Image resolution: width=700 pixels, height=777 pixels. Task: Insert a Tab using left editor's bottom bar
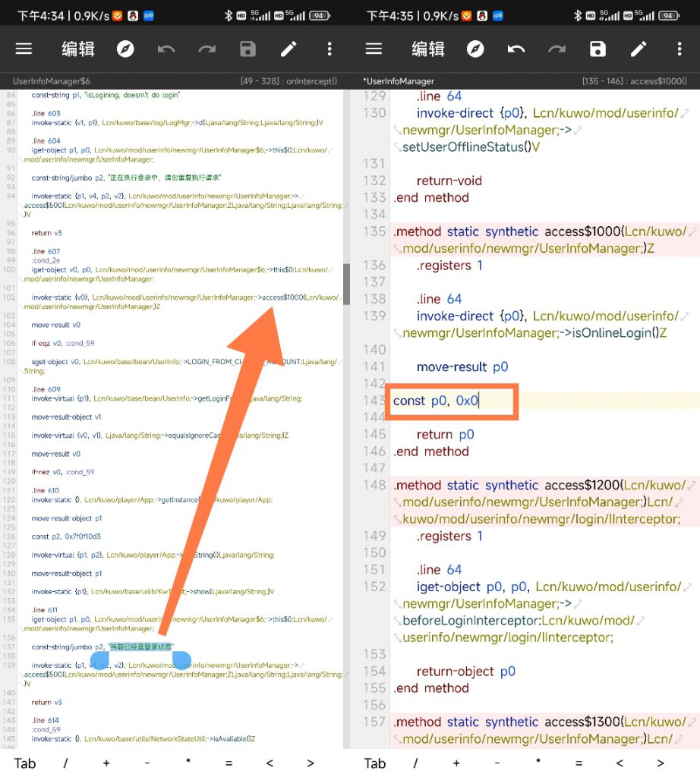(x=25, y=763)
